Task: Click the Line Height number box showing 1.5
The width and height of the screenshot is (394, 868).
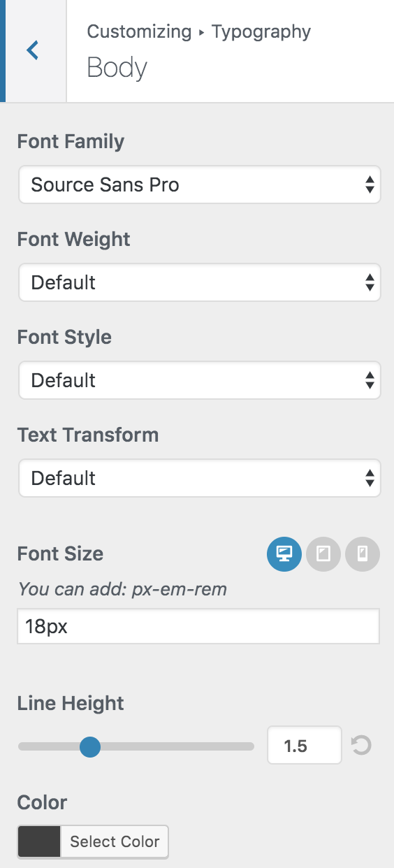Action: (x=305, y=746)
